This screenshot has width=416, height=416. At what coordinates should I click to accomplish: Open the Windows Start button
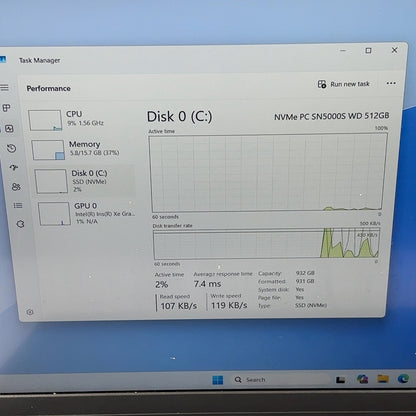pyautogui.click(x=218, y=380)
